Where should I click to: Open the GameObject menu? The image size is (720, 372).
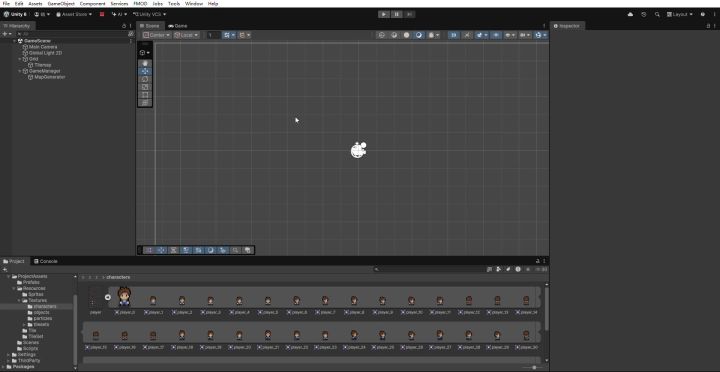tap(61, 3)
